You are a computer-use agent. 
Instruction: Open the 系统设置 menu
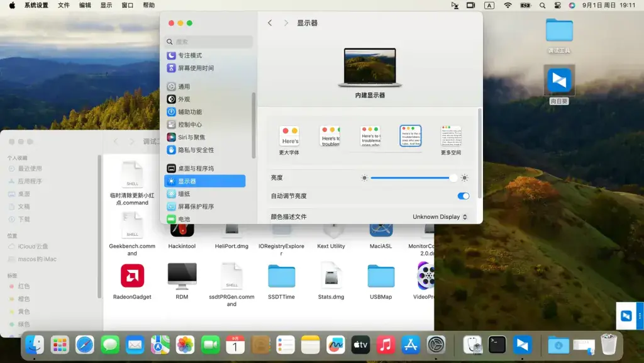(36, 5)
